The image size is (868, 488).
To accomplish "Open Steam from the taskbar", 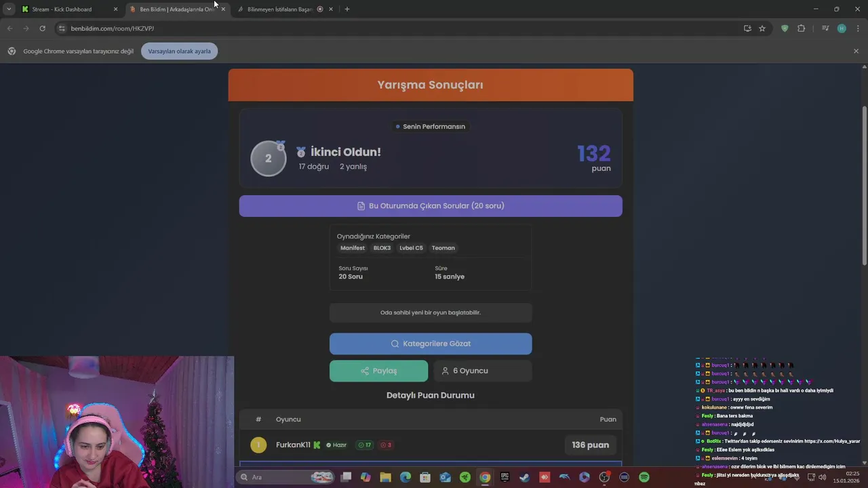I will pos(524,477).
